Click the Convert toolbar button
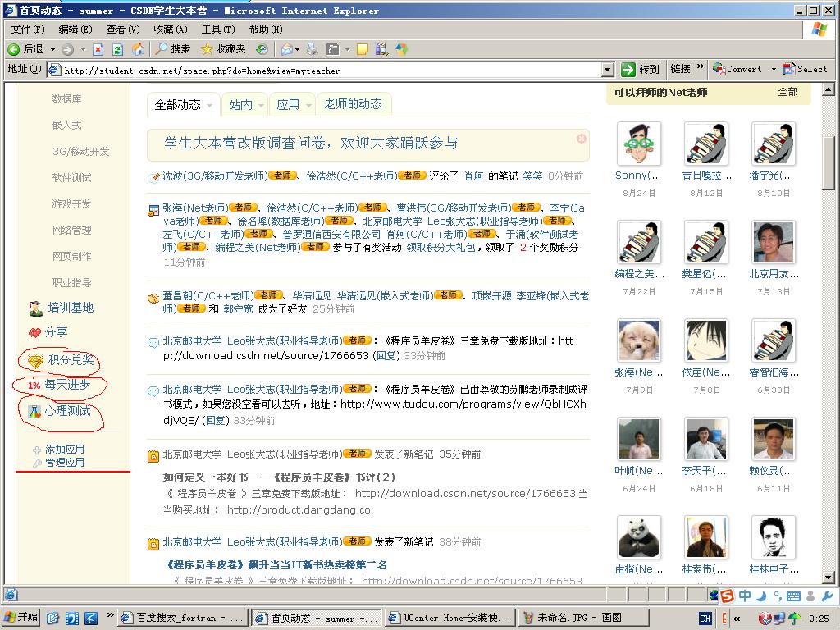Viewport: 840px width, 630px height. [x=737, y=69]
